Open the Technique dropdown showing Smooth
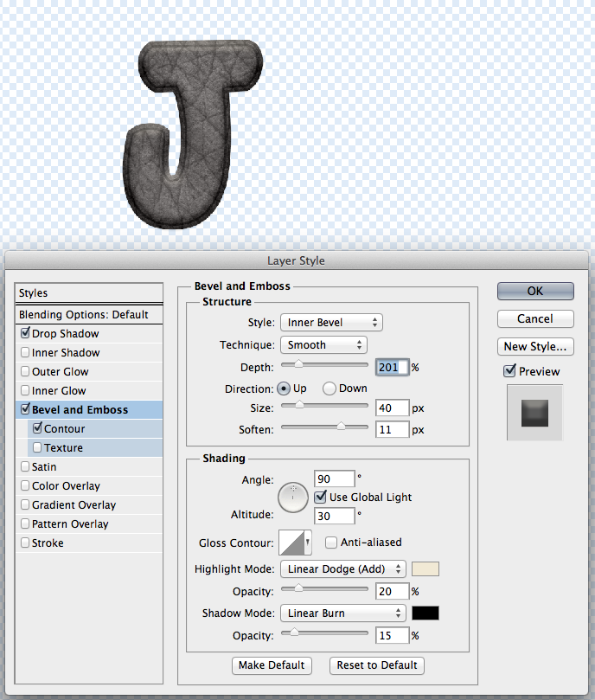This screenshot has height=700, width=595. (323, 344)
